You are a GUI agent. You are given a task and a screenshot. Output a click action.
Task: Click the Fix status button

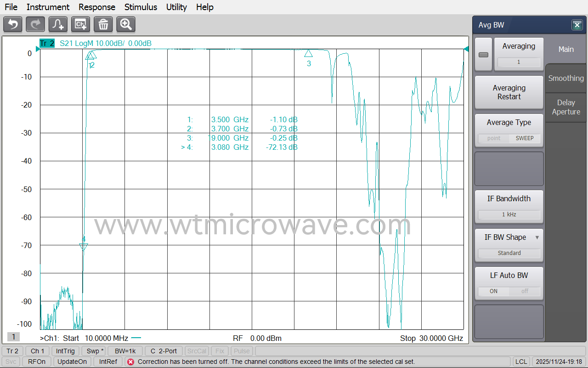point(220,351)
